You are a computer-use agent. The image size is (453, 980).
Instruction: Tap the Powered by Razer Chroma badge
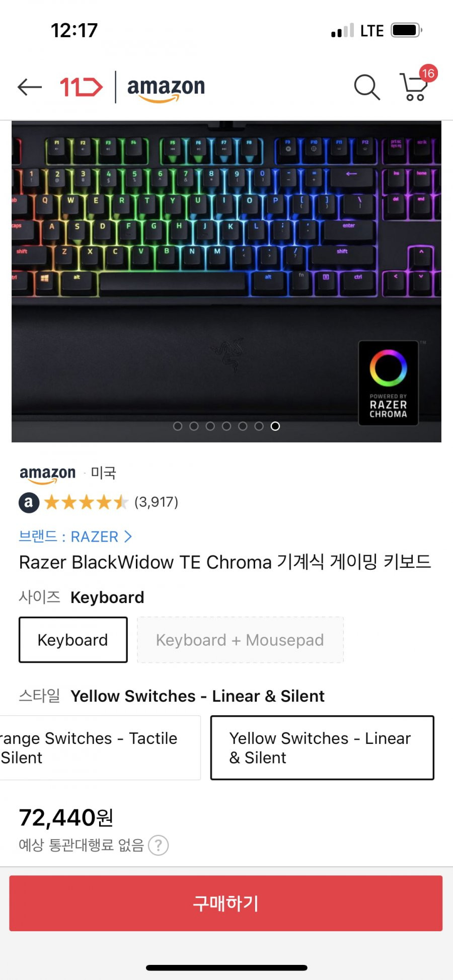point(388,383)
